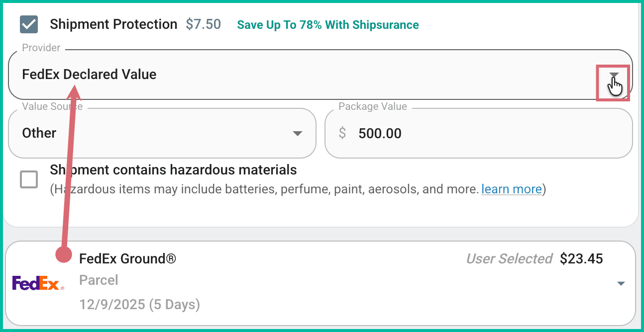Click the User Selected label
The width and height of the screenshot is (644, 332).
pos(509,259)
